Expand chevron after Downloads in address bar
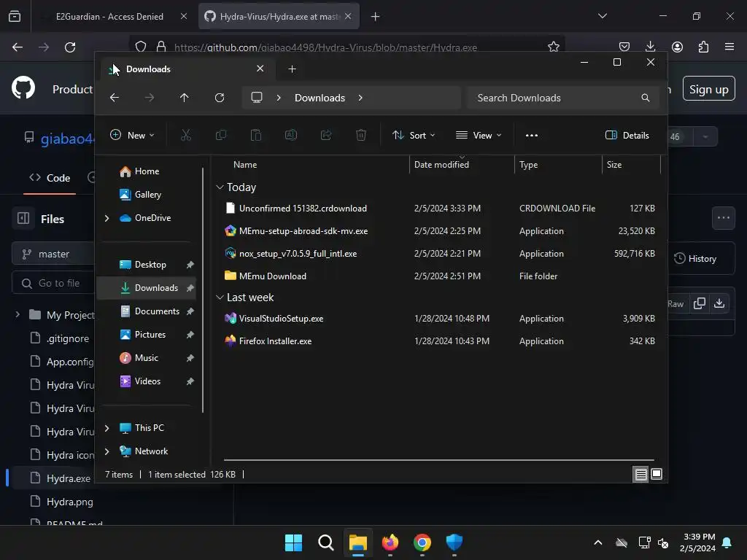The height and width of the screenshot is (560, 747). pyautogui.click(x=360, y=98)
